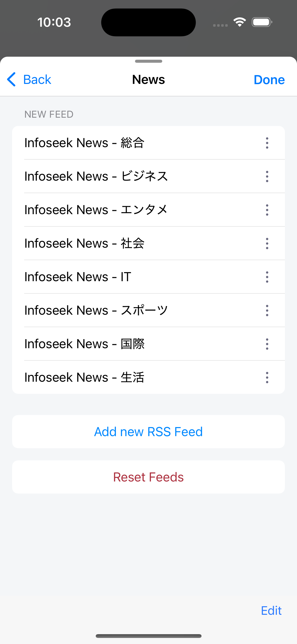Open options for Infoseek News - 総合
The image size is (297, 644).
point(267,143)
